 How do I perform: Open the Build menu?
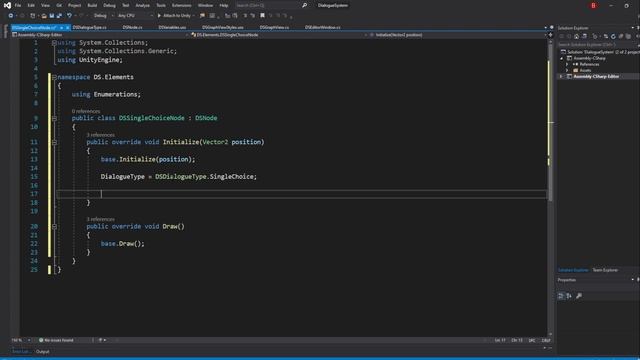(92, 5)
